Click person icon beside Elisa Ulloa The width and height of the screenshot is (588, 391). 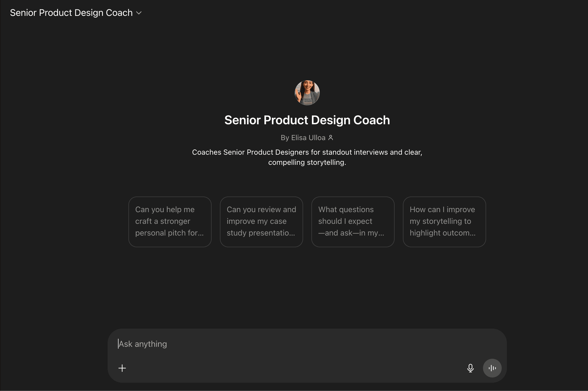pyautogui.click(x=331, y=138)
